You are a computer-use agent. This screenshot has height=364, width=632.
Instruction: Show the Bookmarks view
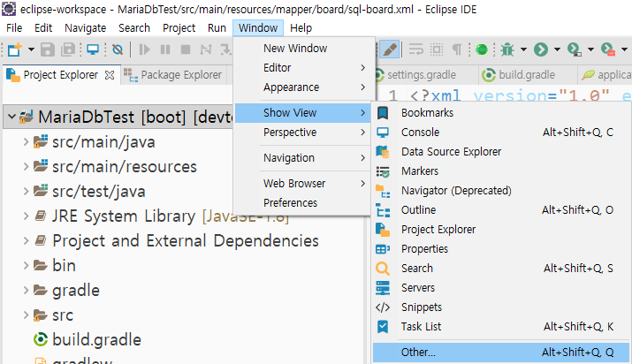point(501,113)
